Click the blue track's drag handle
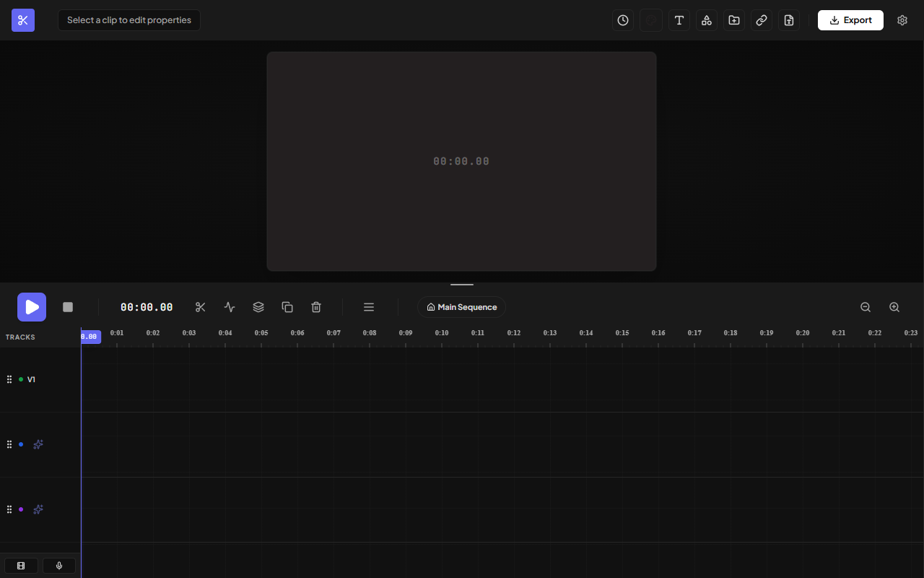924x578 pixels. pos(9,444)
